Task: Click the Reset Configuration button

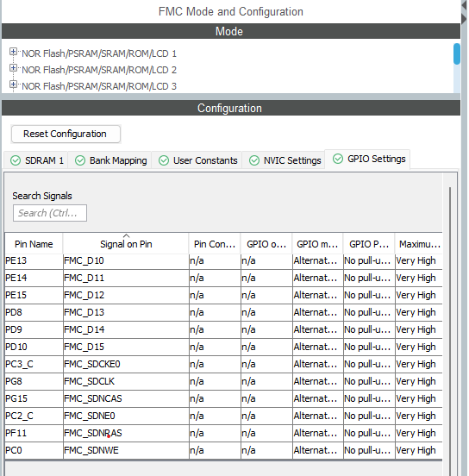Action: (66, 134)
